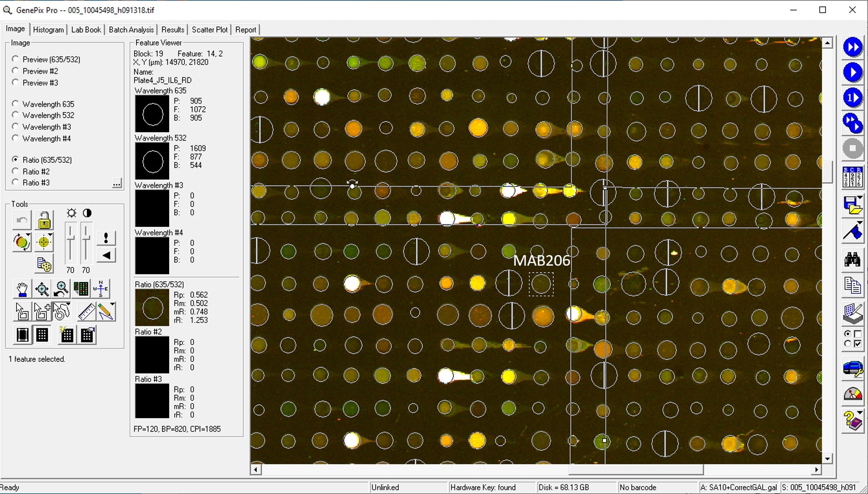Viewport: 868px width, 494px height.
Task: Click the binoculars find icon
Action: coord(852,260)
